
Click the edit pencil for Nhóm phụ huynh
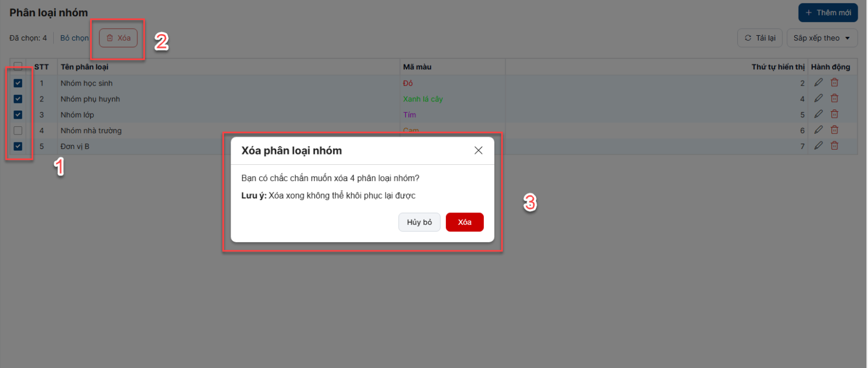tap(818, 98)
